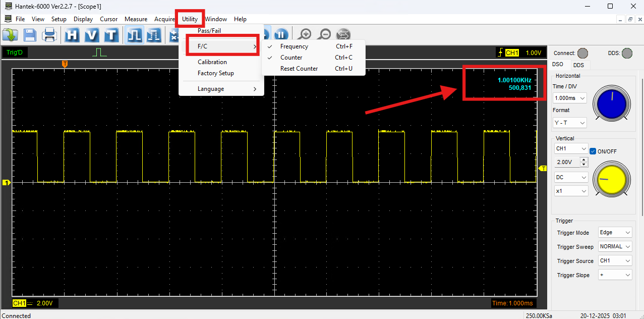The image size is (644, 319).
Task: Click the DDS status indicator circle
Action: coord(627,53)
